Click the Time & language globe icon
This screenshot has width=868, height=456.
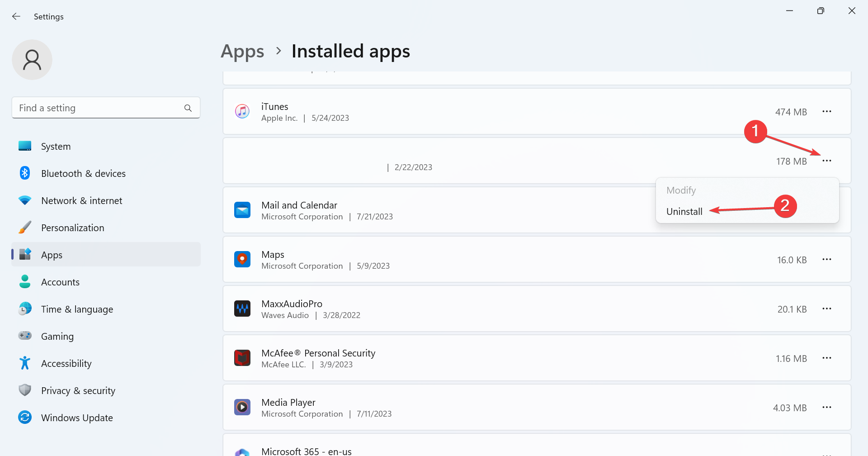25,309
